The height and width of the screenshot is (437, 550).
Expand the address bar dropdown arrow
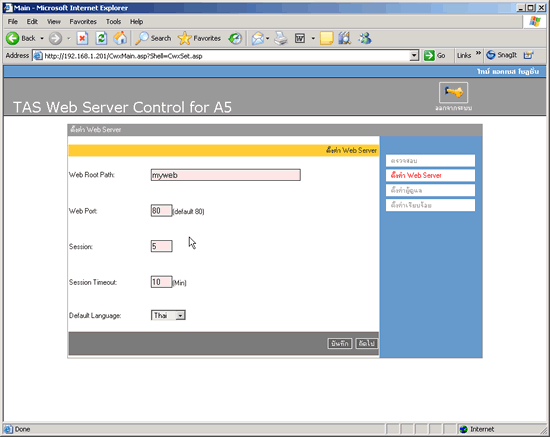[414, 56]
